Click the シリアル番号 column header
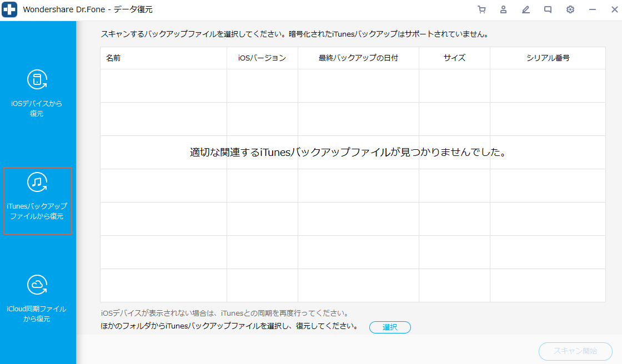622x364 pixels. (x=548, y=58)
